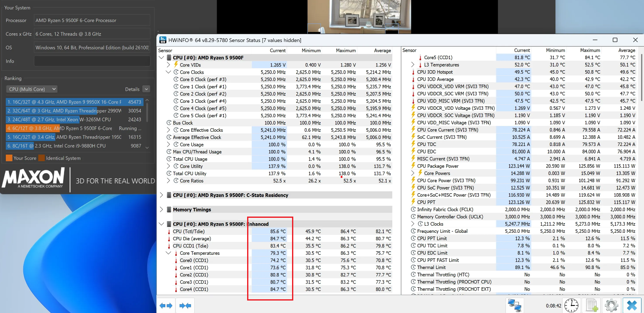
Task: Open the Details dropdown arrow in Cinebench
Action: coord(146,89)
